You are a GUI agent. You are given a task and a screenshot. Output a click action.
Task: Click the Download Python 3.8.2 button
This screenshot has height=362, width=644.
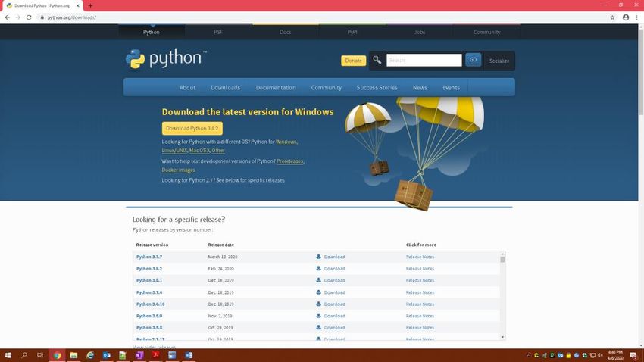click(x=192, y=128)
